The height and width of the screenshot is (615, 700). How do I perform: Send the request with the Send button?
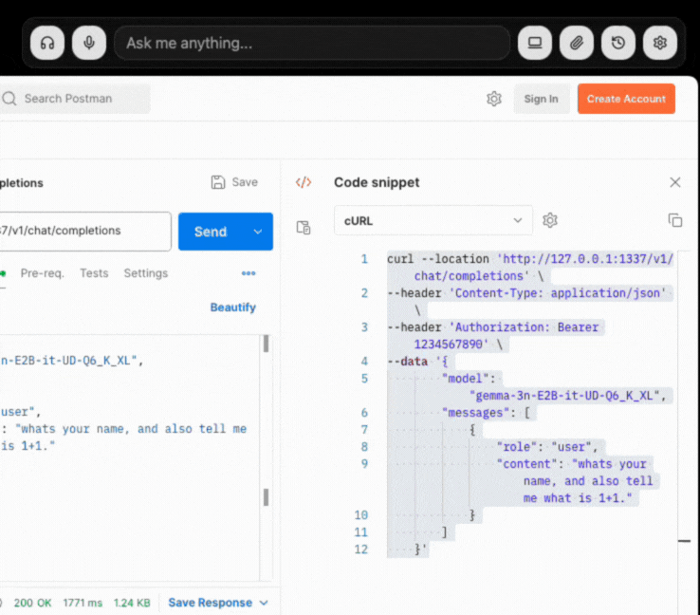[x=211, y=232]
